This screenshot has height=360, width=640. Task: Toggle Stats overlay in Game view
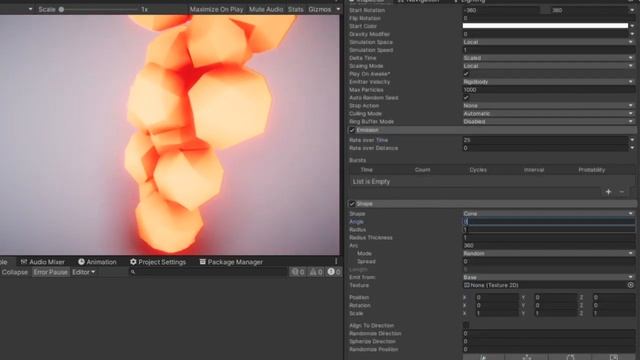coord(296,9)
